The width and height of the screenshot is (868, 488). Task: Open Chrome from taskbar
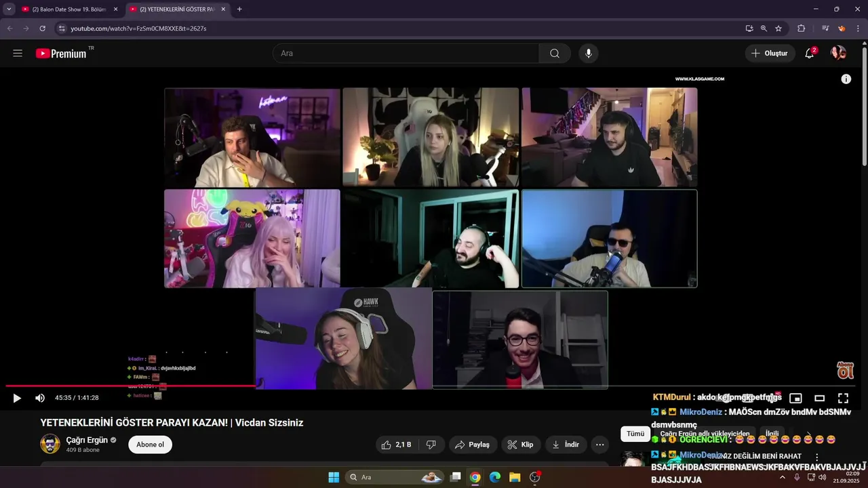coord(475,477)
